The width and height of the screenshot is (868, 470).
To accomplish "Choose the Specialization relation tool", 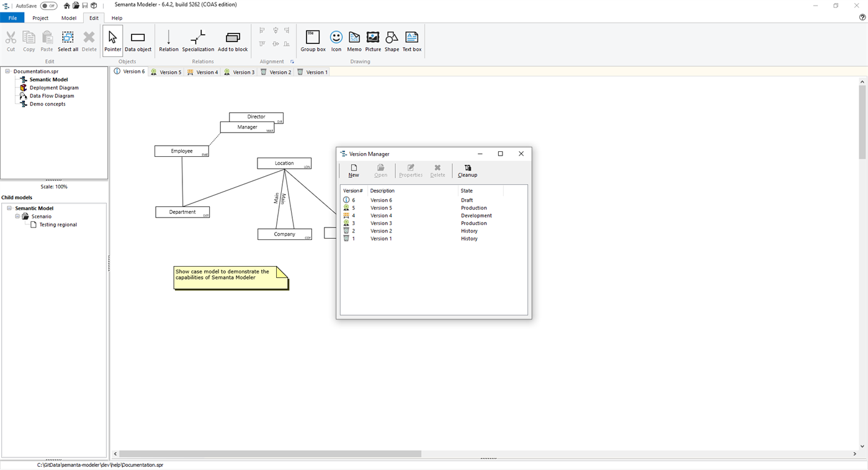I will click(x=197, y=39).
